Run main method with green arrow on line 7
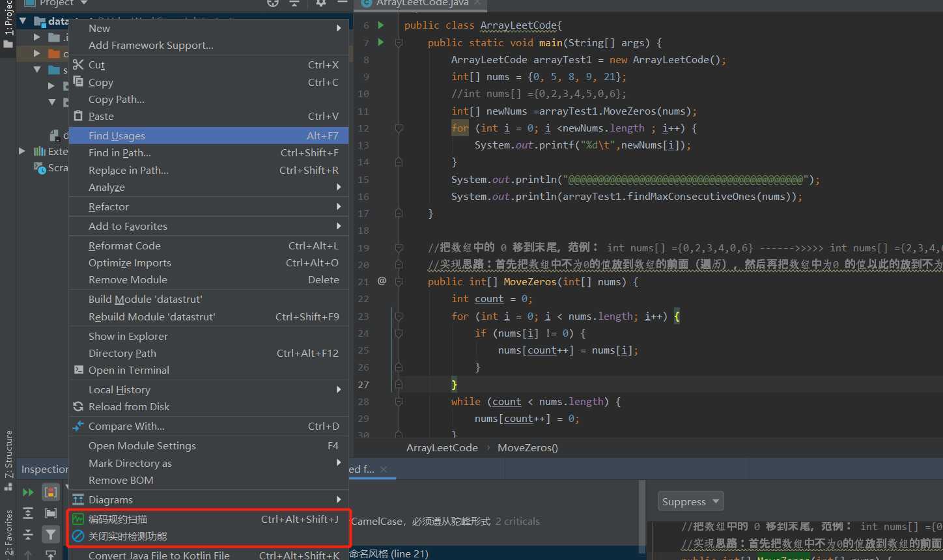Viewport: 943px width, 560px height. pos(381,42)
